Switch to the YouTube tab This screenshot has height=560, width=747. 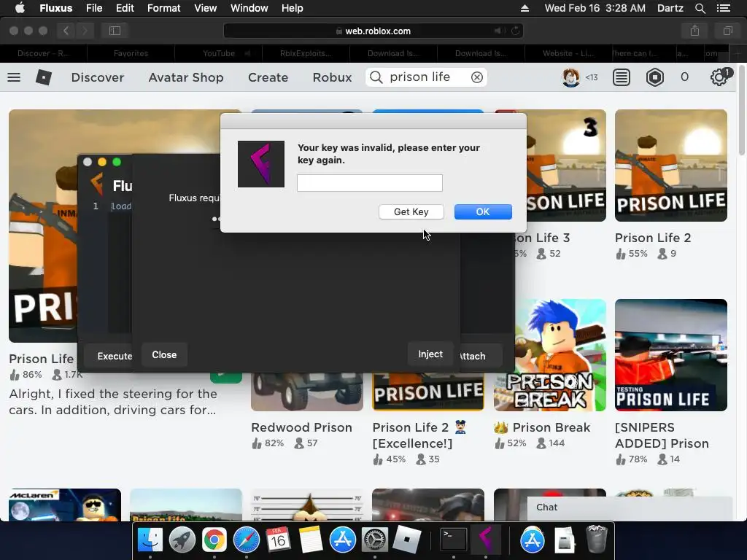click(x=219, y=53)
